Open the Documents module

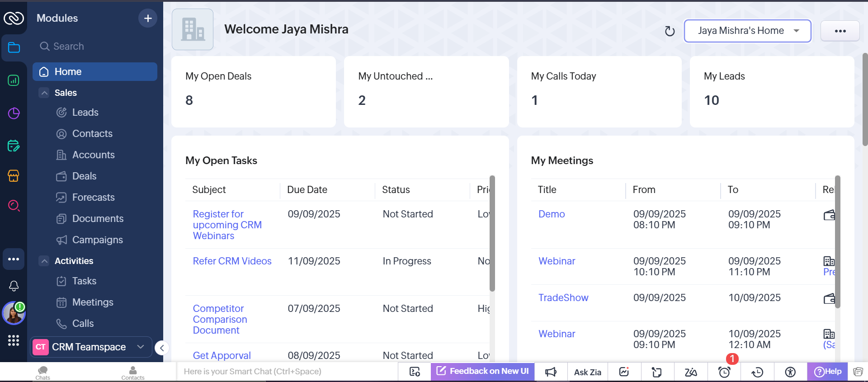[98, 218]
